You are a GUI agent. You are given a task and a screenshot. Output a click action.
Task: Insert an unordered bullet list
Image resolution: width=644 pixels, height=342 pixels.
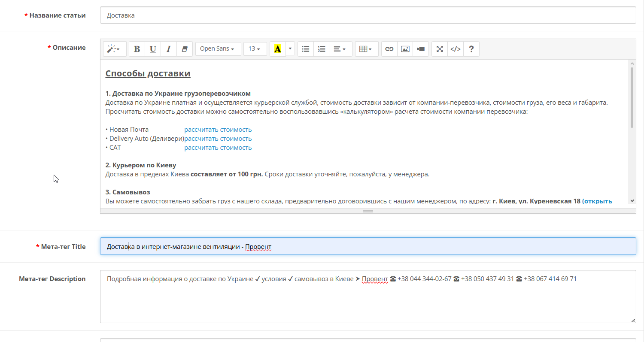coord(306,49)
